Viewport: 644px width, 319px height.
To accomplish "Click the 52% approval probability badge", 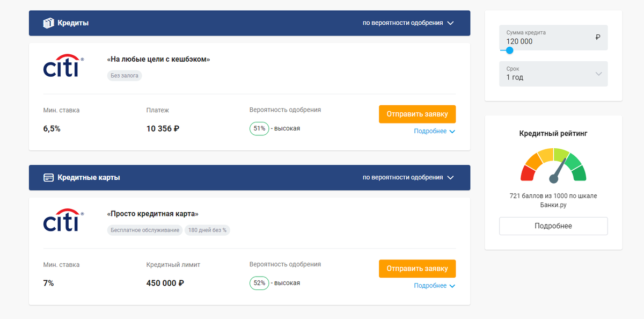I will click(259, 283).
